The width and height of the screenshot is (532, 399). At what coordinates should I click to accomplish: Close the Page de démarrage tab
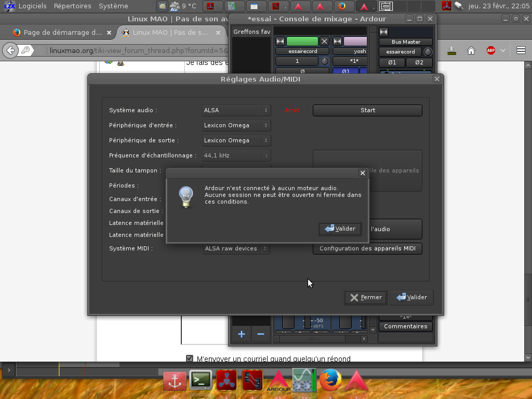[x=109, y=33]
